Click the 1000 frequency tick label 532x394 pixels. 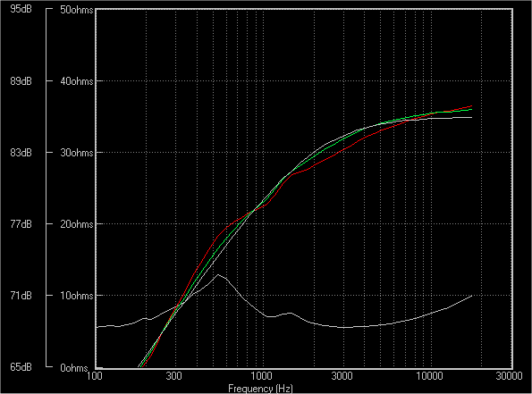click(262, 376)
